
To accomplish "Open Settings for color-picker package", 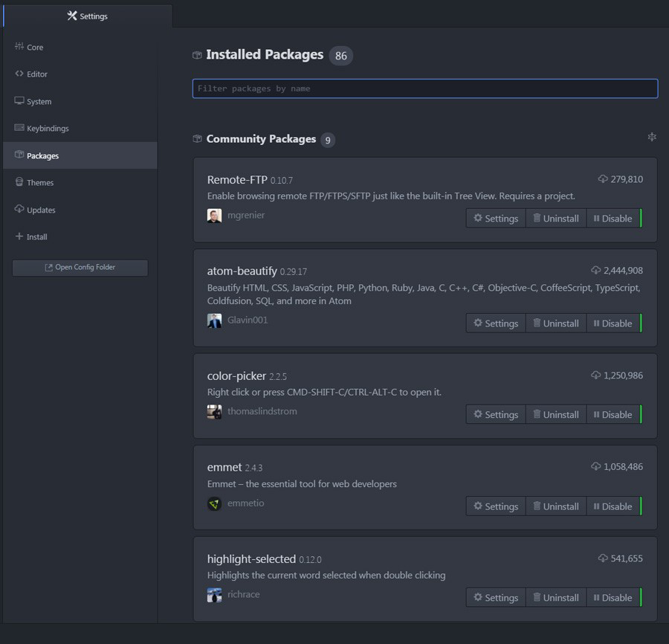I will tap(496, 414).
